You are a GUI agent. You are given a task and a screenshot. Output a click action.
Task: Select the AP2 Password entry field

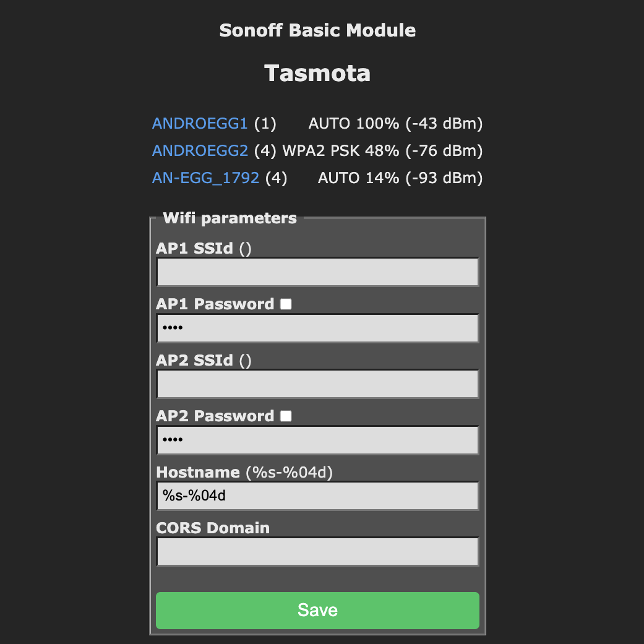click(x=317, y=440)
